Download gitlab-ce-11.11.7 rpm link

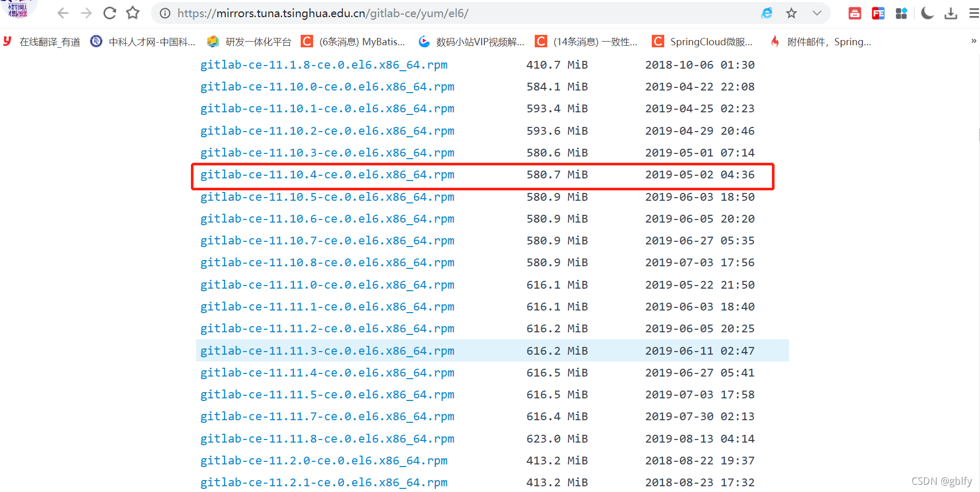pos(327,417)
